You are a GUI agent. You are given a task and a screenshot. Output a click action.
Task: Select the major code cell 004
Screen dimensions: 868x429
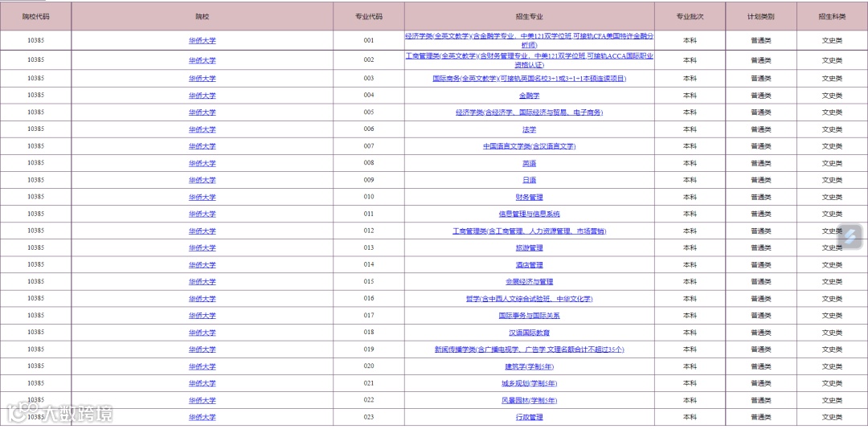[x=369, y=96]
